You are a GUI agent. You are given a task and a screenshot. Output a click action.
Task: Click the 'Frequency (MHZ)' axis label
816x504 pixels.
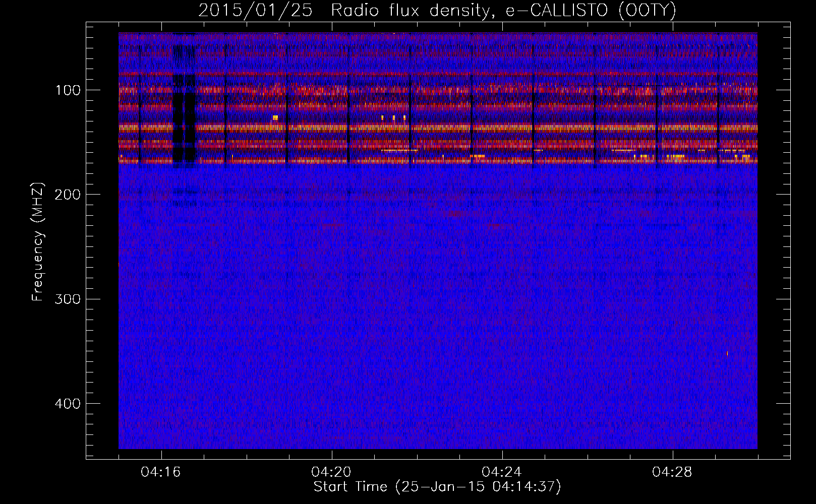click(38, 242)
